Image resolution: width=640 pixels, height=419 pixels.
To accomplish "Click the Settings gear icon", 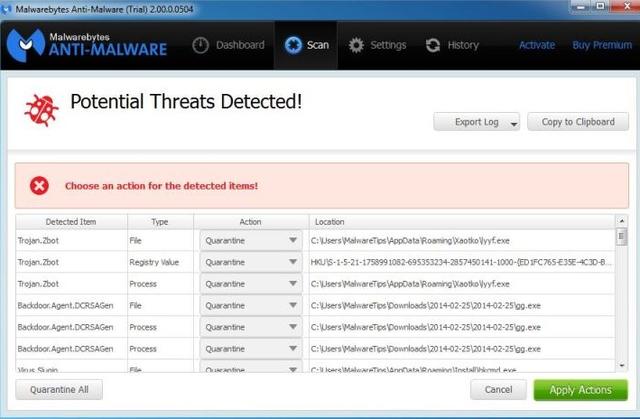I will tap(356, 45).
